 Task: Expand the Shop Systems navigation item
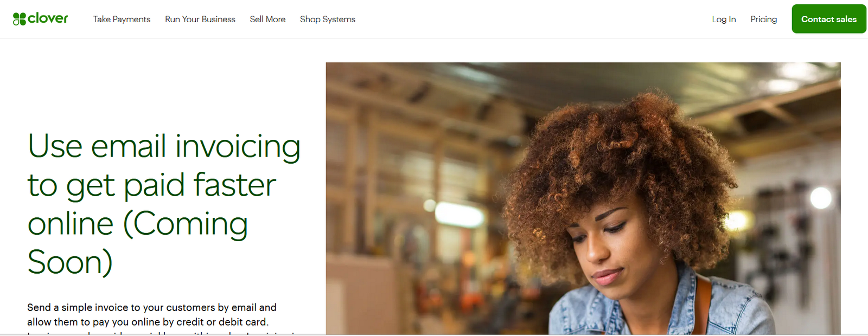coord(328,19)
